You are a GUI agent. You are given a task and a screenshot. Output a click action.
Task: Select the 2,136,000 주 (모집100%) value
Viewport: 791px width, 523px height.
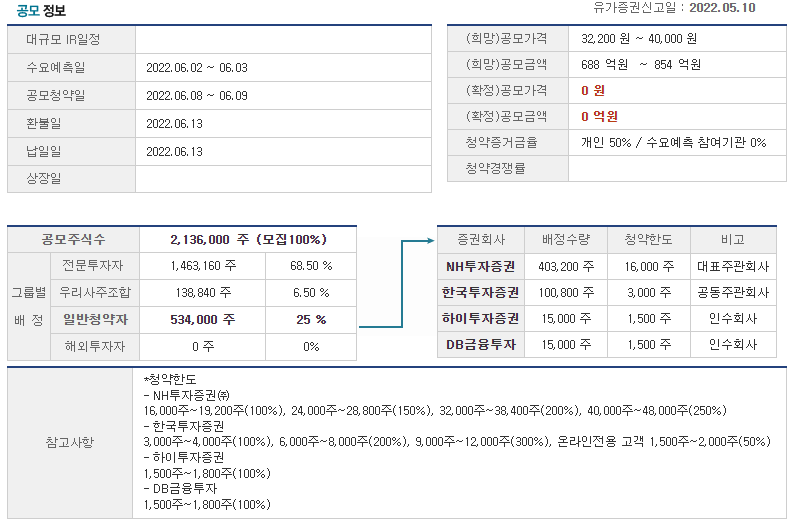248,240
